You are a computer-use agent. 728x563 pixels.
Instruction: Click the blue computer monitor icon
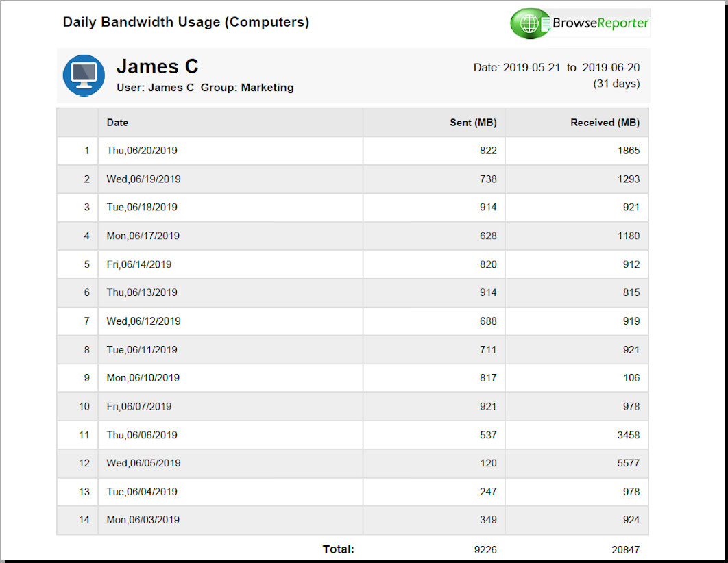tap(84, 75)
